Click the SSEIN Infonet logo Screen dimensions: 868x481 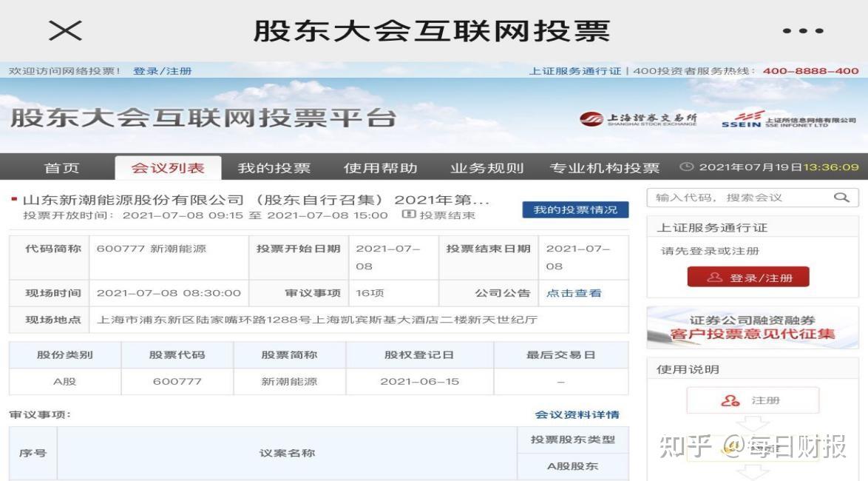click(x=788, y=119)
